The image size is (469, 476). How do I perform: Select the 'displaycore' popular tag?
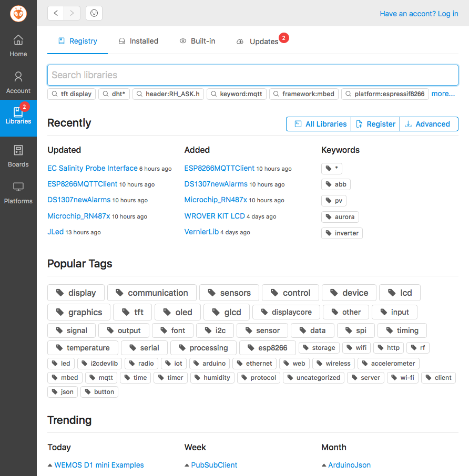(286, 312)
